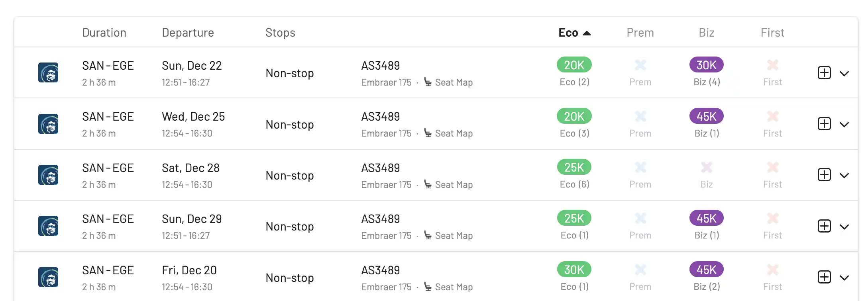Click the Alaska Airlines logo on Dec 28 row
The width and height of the screenshot is (868, 301).
click(48, 175)
